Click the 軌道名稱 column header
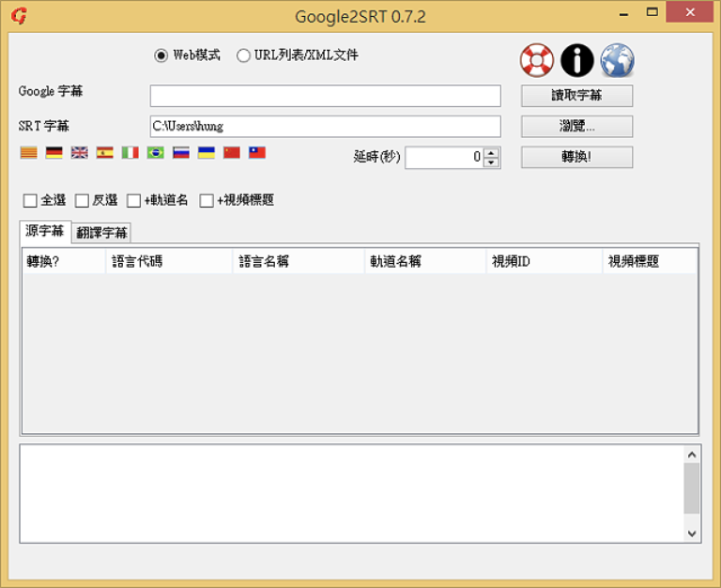 (425, 261)
